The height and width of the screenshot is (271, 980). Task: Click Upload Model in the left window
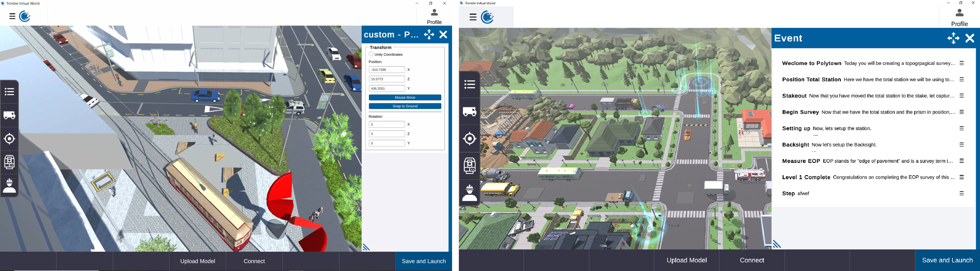pyautogui.click(x=197, y=261)
